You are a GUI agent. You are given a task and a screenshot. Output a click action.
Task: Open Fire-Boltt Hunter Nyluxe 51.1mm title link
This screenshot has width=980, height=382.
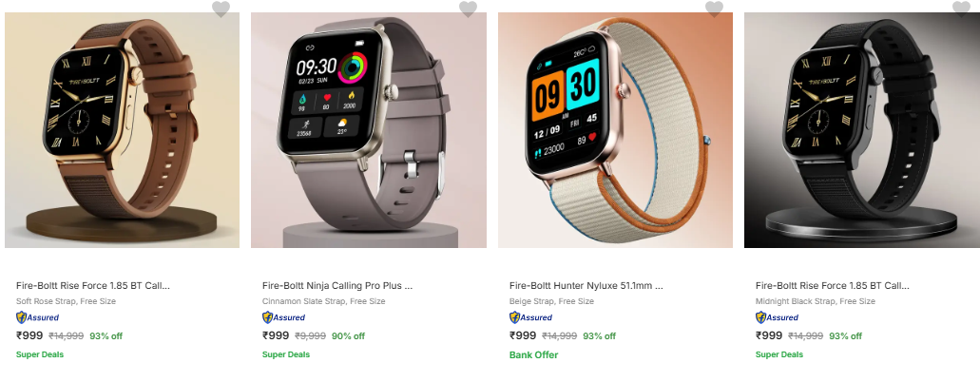click(x=586, y=286)
